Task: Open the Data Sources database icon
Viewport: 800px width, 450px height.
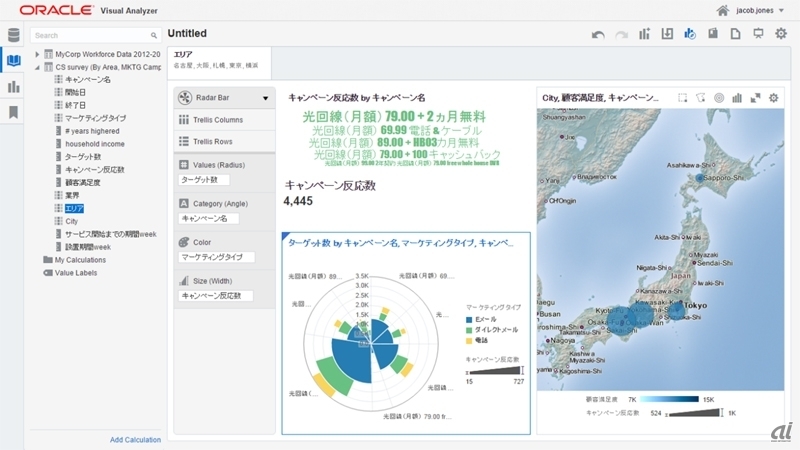Action: pyautogui.click(x=13, y=36)
